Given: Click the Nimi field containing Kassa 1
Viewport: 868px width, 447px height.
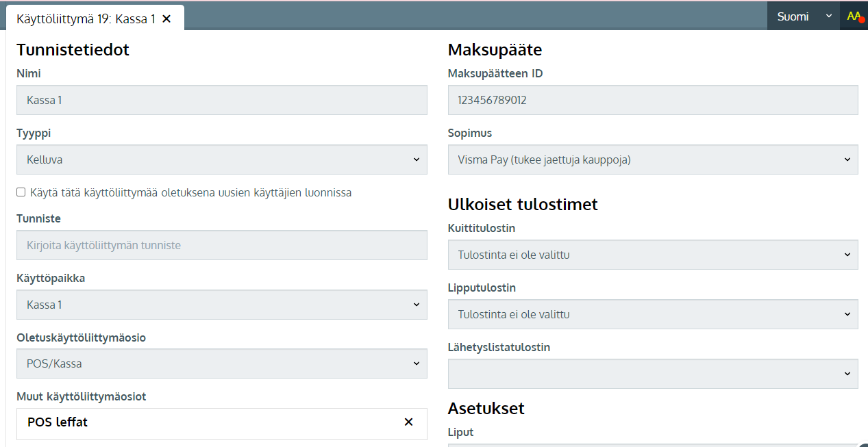Looking at the screenshot, I should (222, 100).
